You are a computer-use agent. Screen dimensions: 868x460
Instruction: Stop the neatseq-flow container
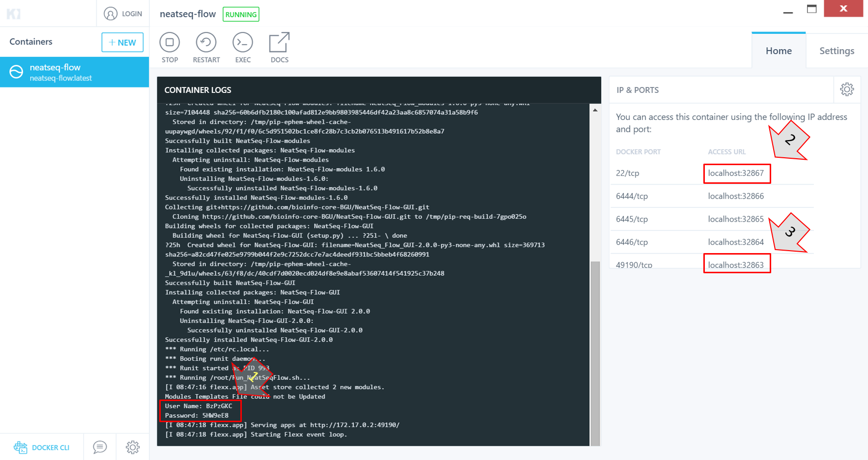tap(170, 43)
